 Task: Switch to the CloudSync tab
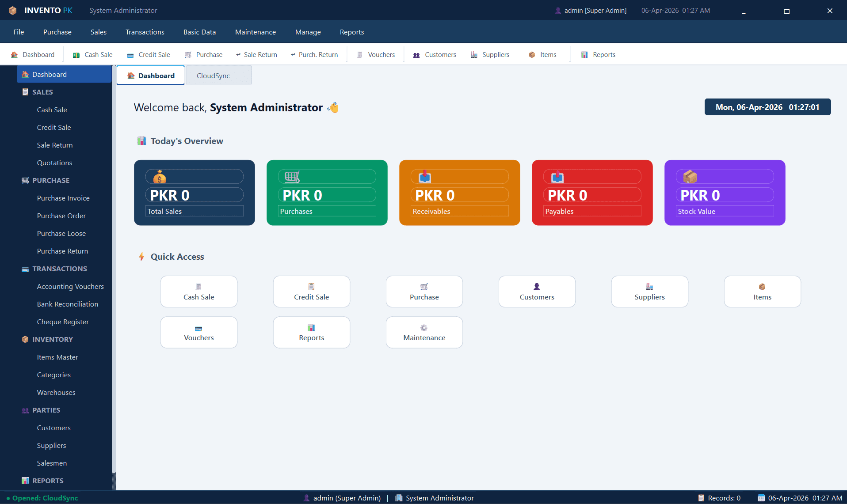(213, 75)
